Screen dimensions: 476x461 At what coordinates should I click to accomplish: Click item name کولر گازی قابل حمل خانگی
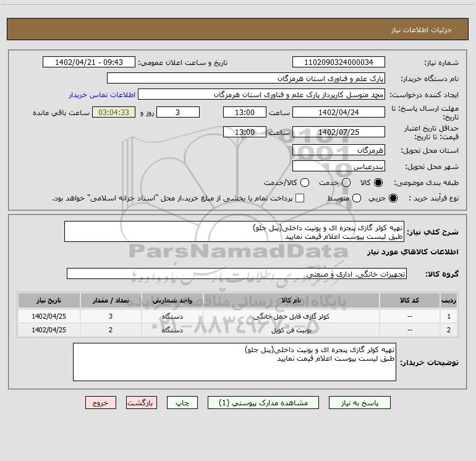point(291,316)
